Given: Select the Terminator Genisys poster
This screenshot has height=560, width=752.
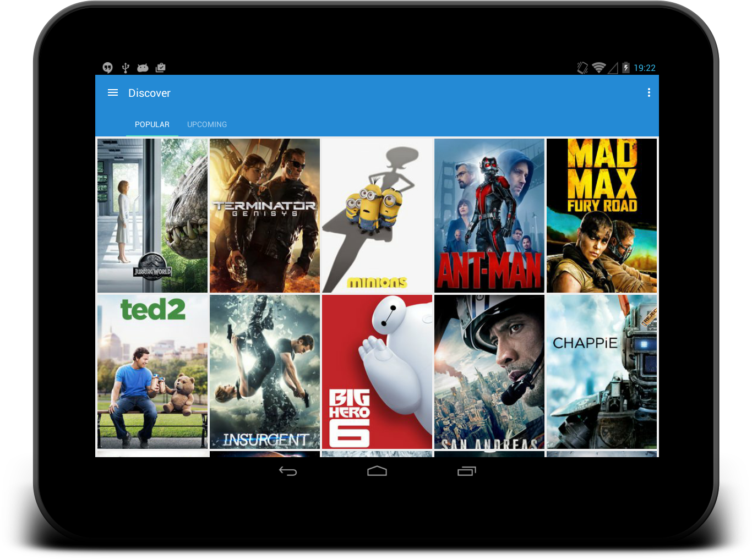Looking at the screenshot, I should (x=265, y=216).
